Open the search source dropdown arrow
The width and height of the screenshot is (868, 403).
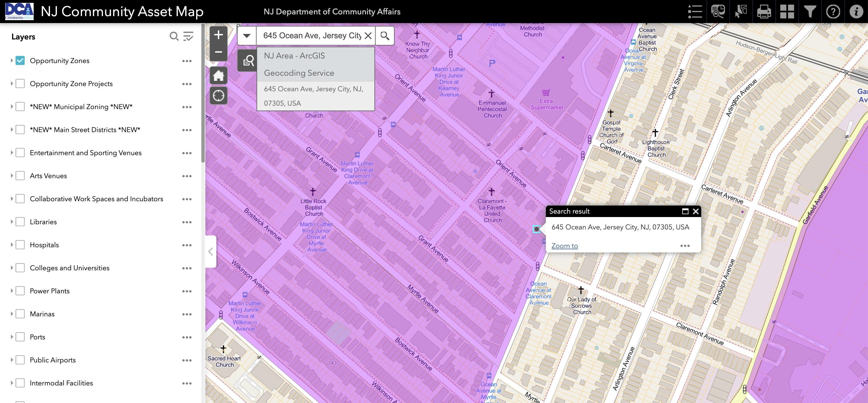click(247, 36)
